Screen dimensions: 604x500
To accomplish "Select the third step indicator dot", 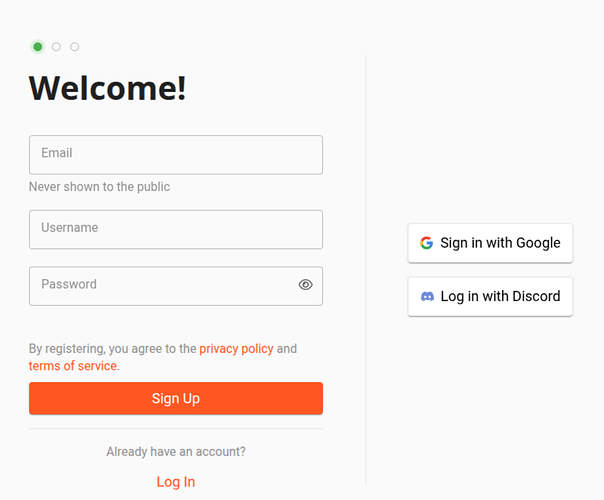I will (75, 47).
